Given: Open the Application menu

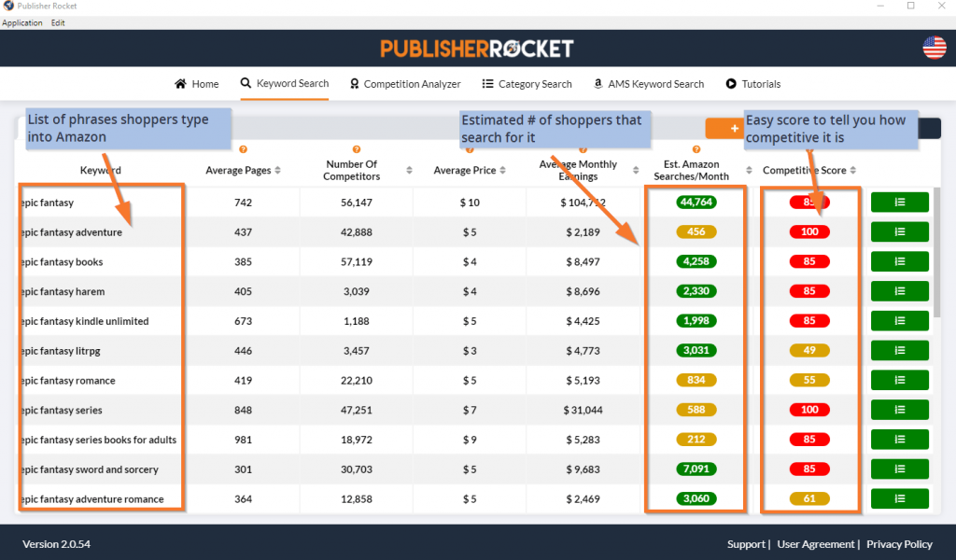Looking at the screenshot, I should [x=22, y=22].
